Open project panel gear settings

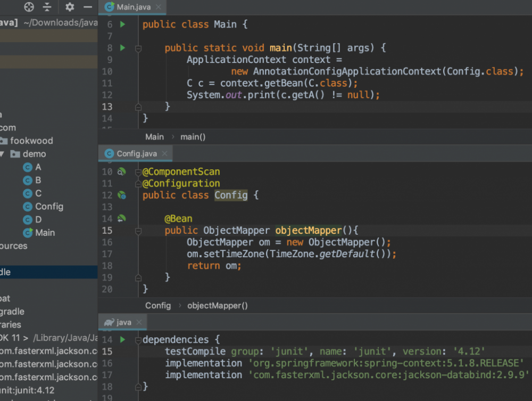[70, 7]
